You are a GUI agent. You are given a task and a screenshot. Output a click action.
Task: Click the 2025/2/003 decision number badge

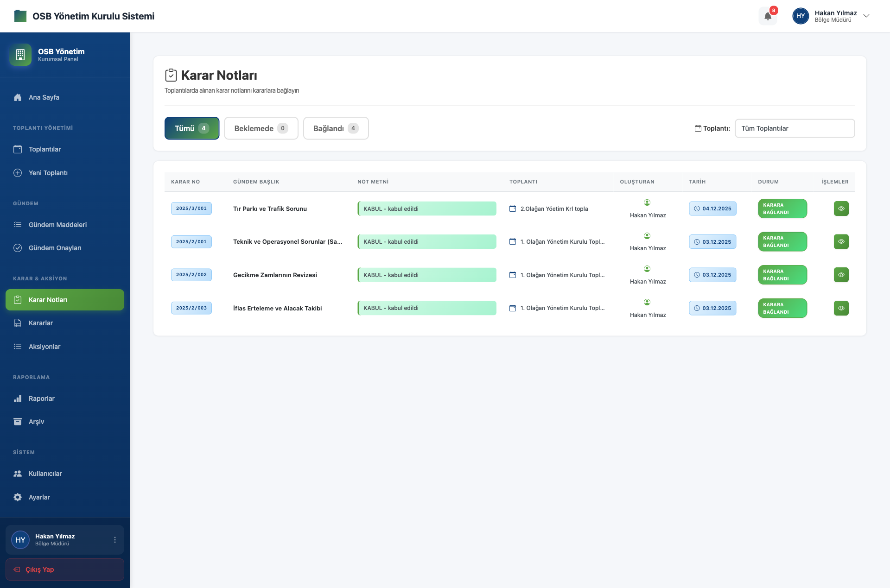(191, 308)
